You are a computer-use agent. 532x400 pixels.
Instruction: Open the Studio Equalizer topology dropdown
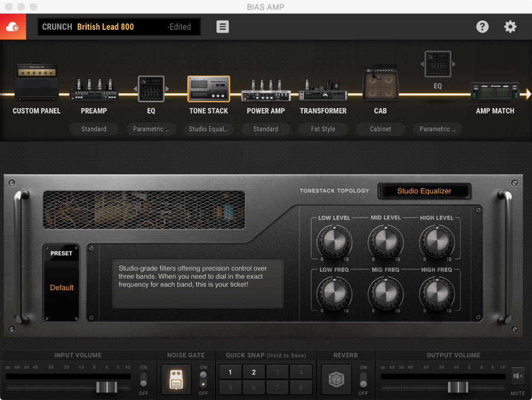point(424,191)
